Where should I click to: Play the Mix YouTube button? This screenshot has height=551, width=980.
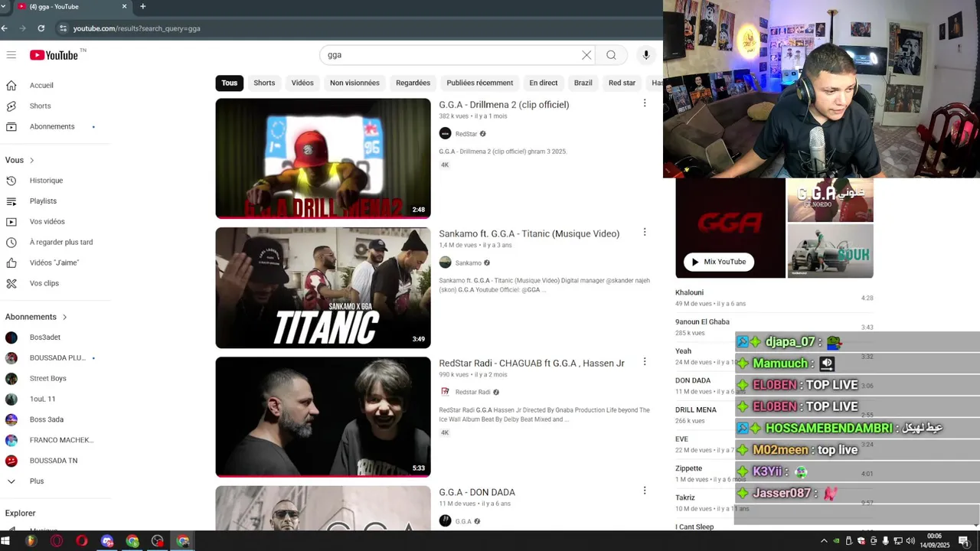click(719, 262)
